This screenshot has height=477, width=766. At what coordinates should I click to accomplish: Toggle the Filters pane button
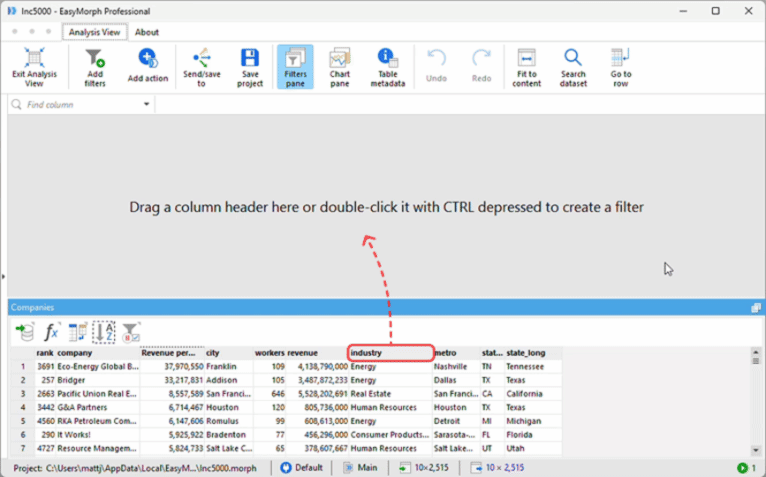pos(295,67)
